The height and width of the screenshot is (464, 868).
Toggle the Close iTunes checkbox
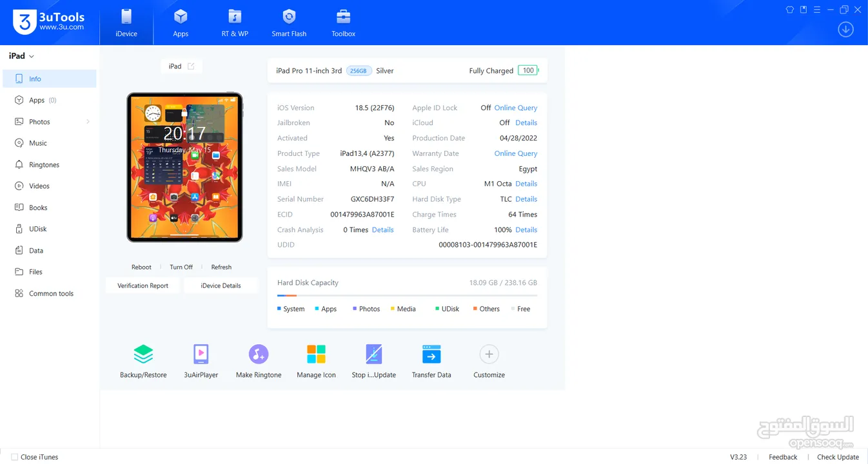click(14, 457)
